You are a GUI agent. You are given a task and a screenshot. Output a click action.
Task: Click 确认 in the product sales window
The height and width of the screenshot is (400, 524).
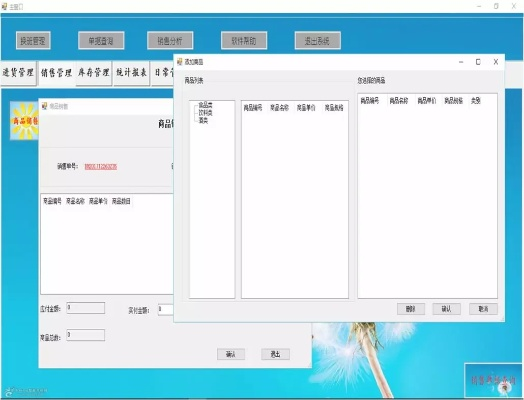pyautogui.click(x=231, y=354)
